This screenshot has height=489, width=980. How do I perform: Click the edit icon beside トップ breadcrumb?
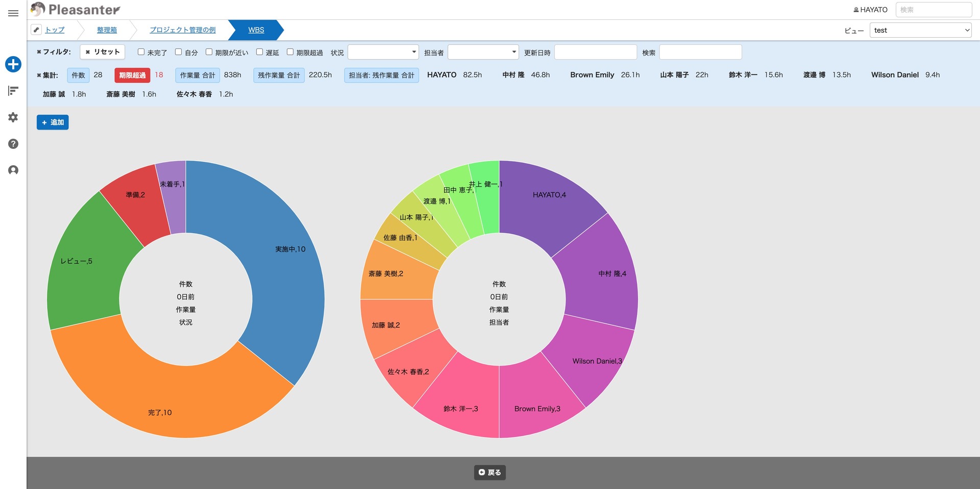(36, 30)
